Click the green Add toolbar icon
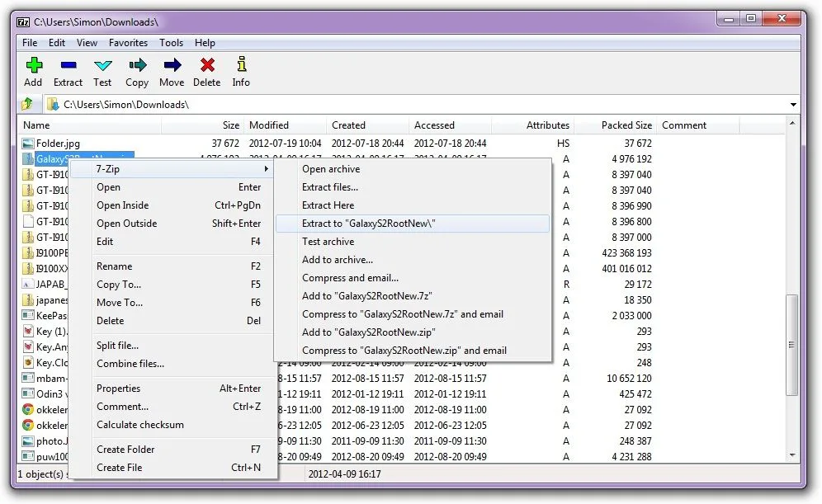This screenshot has height=504, width=822. pyautogui.click(x=34, y=65)
